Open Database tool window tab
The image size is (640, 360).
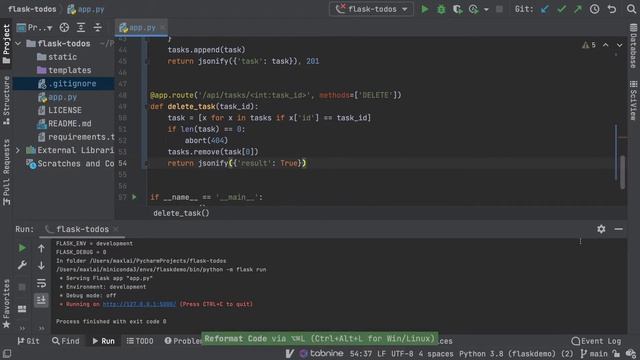(633, 46)
